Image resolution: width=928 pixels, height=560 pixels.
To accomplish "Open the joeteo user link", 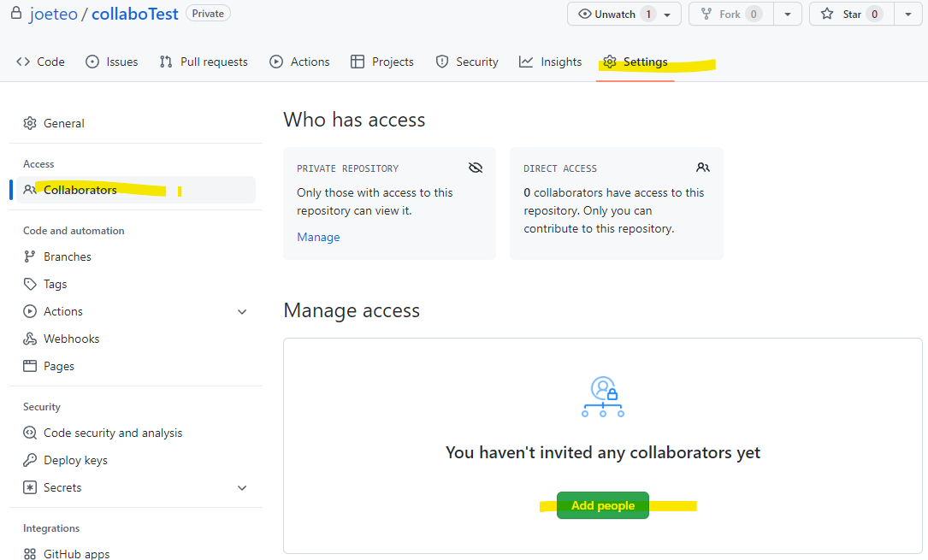I will (54, 14).
